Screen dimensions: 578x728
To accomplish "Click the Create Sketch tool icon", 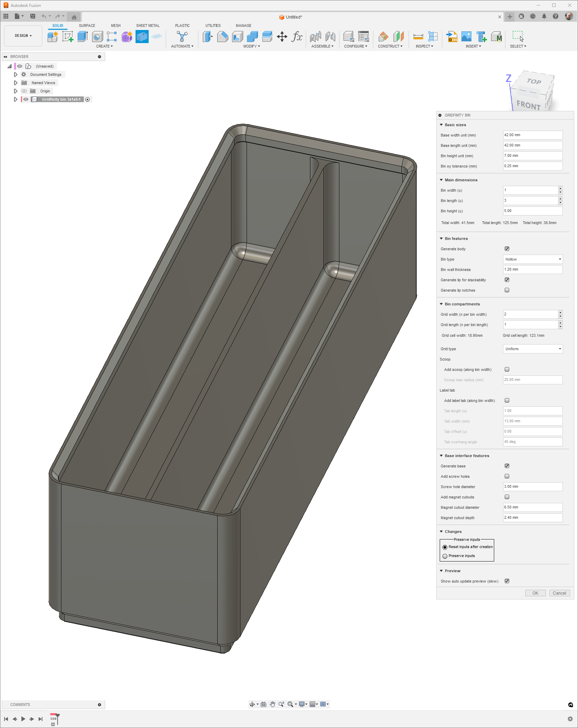I will coord(68,37).
